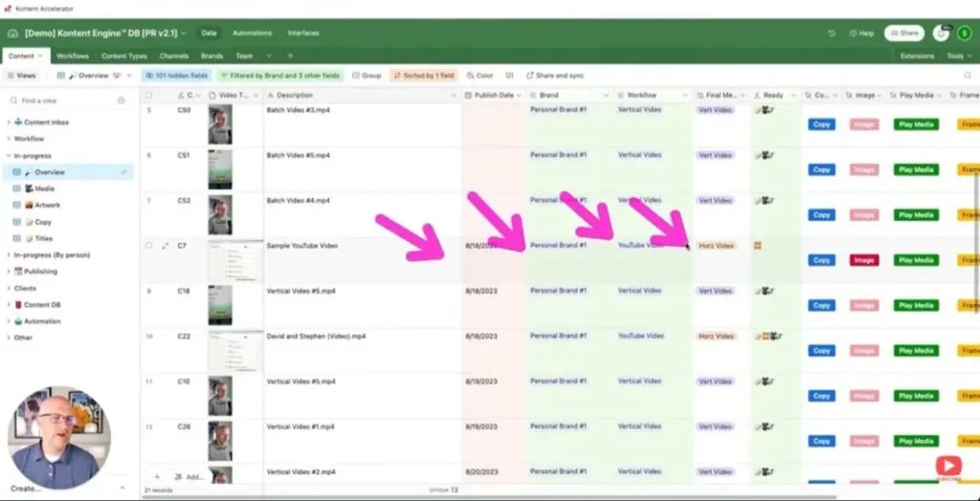The width and height of the screenshot is (980, 501).
Task: Switch to the Automations tab
Action: click(x=252, y=33)
